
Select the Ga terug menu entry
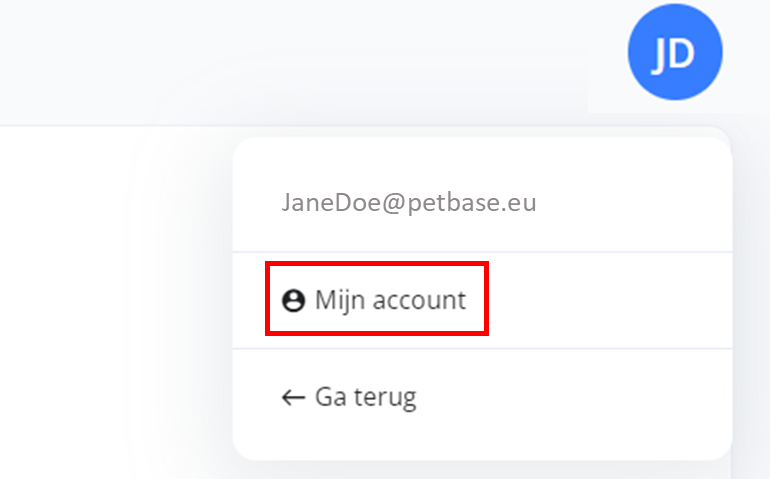483,397
